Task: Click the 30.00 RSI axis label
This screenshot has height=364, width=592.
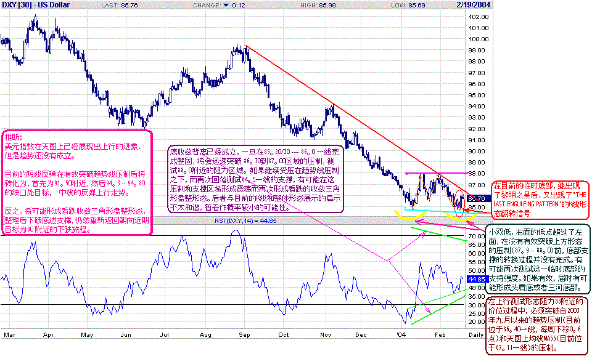Action: (477, 305)
